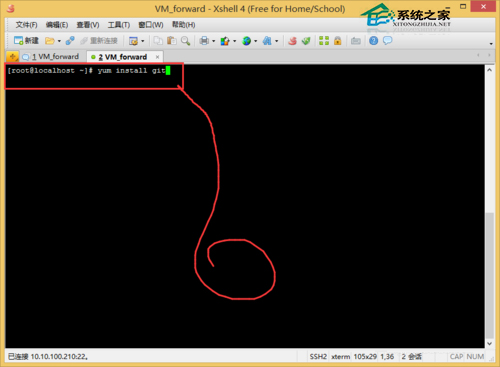Click the paste clipboard icon
500x367 pixels.
pos(172,41)
